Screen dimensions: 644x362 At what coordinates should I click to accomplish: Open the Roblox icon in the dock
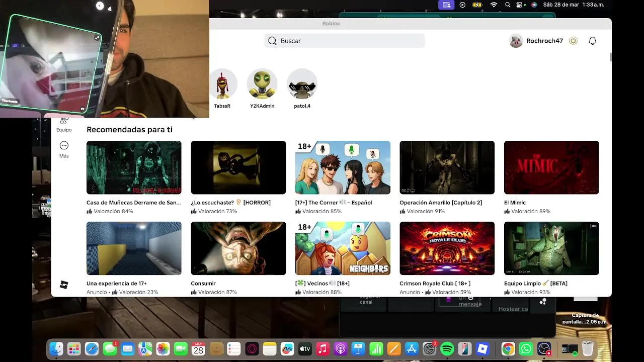[482, 349]
